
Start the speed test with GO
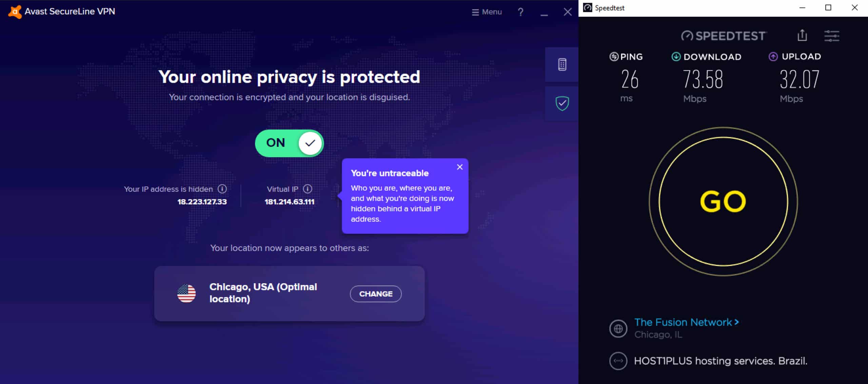coord(723,201)
